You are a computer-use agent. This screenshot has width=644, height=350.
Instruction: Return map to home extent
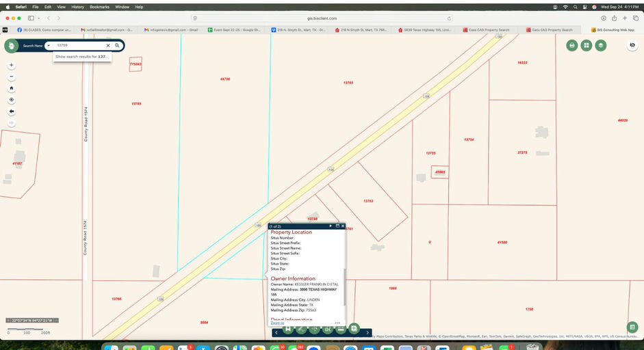[x=12, y=88]
